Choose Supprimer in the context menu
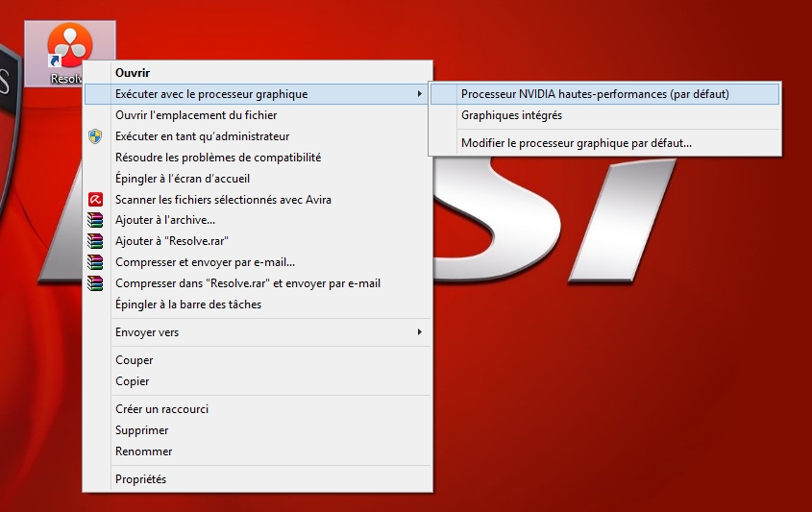 258,430
